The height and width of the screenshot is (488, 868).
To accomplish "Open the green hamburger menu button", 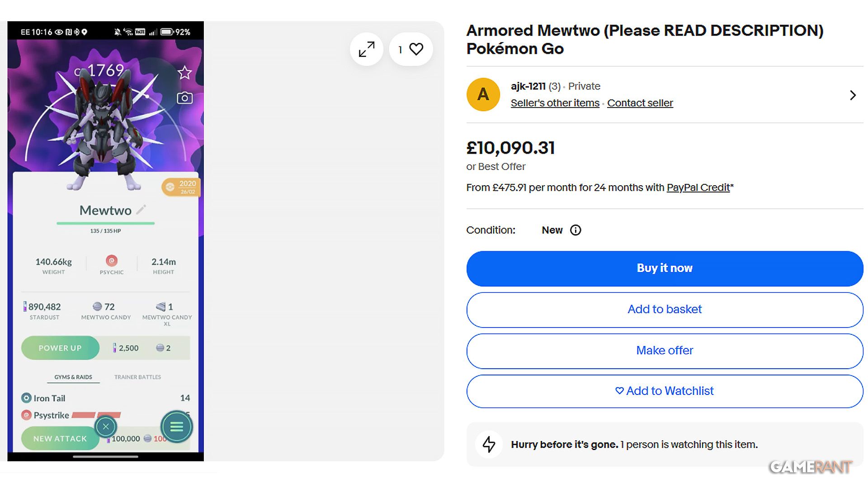I will tap(176, 427).
